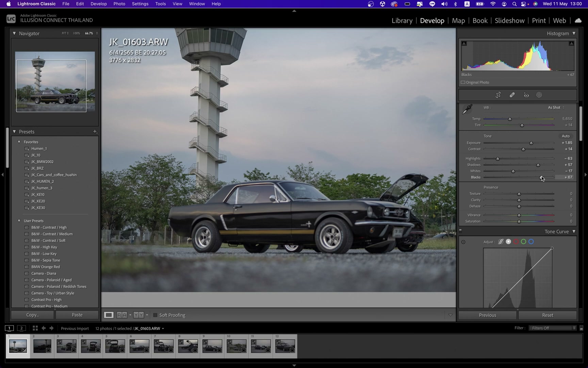Select the green channel curve
The width and height of the screenshot is (588, 368).
[x=523, y=242]
